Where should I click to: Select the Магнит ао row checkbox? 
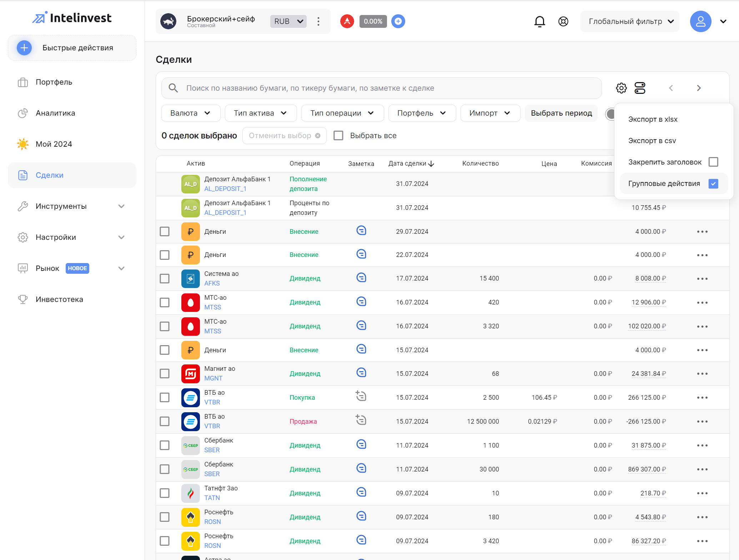point(165,374)
